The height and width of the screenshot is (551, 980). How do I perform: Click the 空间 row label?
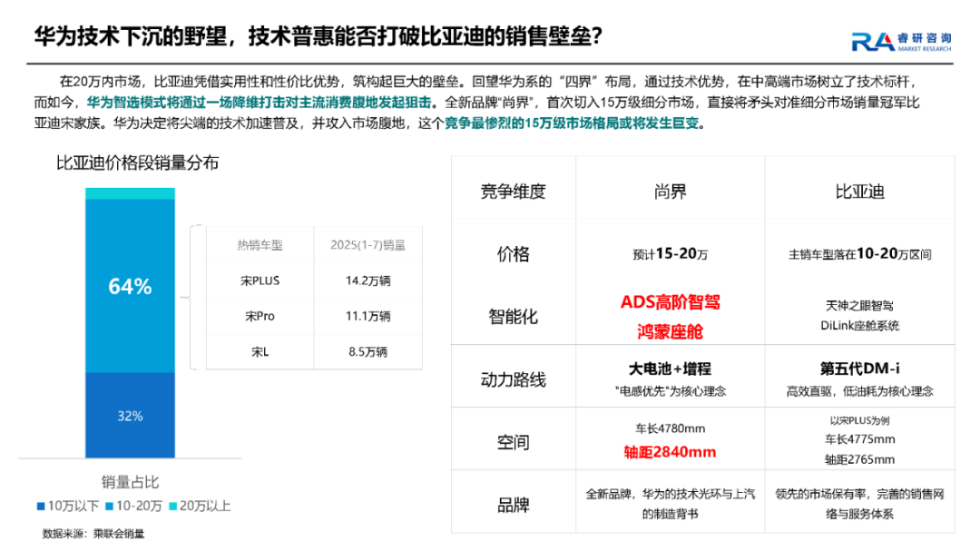[513, 442]
